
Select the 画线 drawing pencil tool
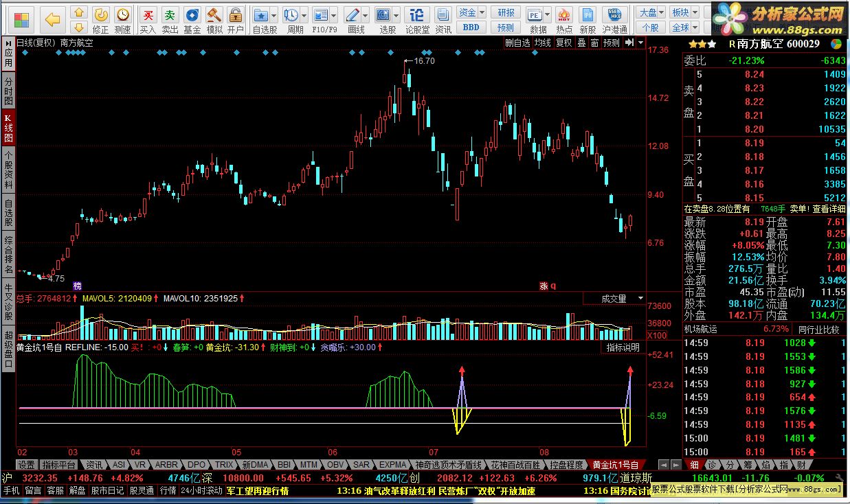pyautogui.click(x=353, y=20)
